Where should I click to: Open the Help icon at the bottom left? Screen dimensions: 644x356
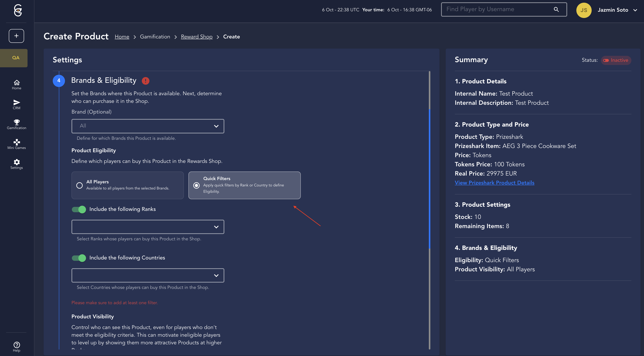click(x=16, y=346)
